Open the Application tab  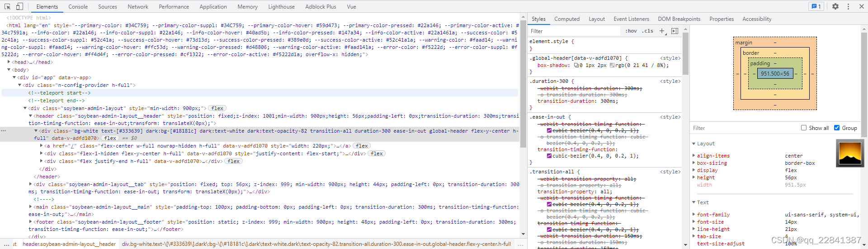(213, 7)
